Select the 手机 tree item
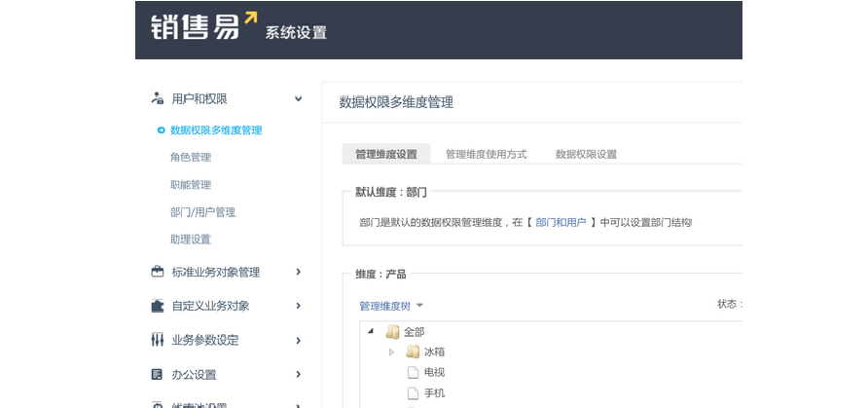 coord(434,393)
